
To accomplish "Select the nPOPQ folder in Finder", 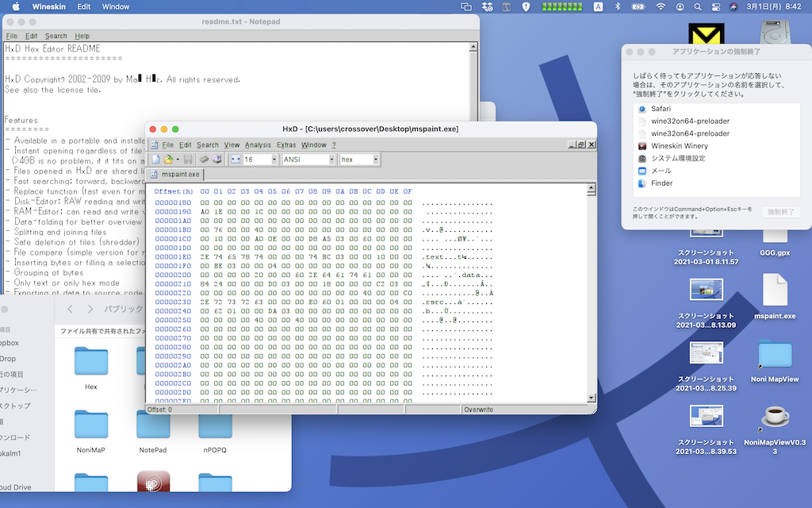I will click(215, 425).
